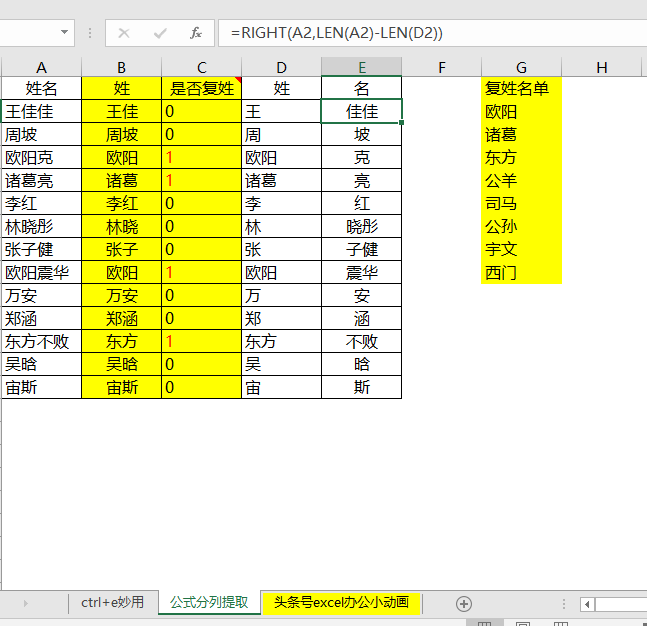
Task: Open the 头条号excel办公小动画 sheet tab
Action: click(341, 602)
